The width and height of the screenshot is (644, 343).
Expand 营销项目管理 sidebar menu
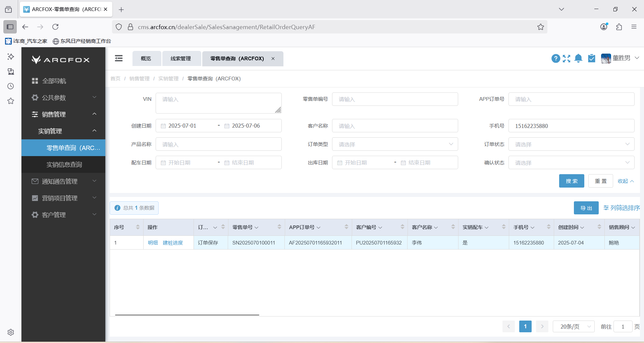[x=63, y=198]
